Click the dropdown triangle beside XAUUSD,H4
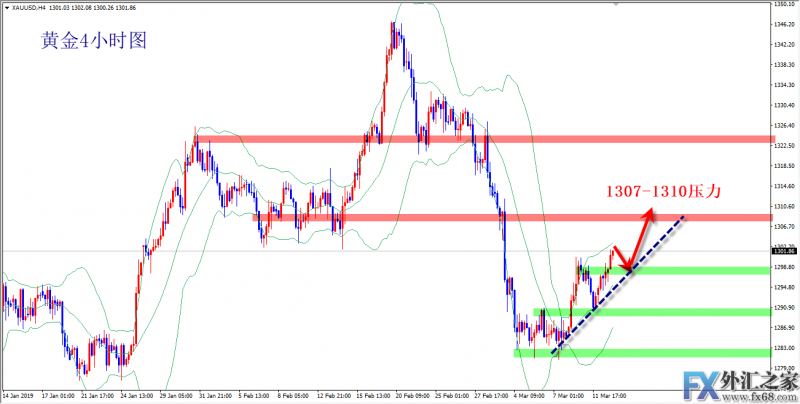The width and height of the screenshot is (800, 404). pos(5,8)
